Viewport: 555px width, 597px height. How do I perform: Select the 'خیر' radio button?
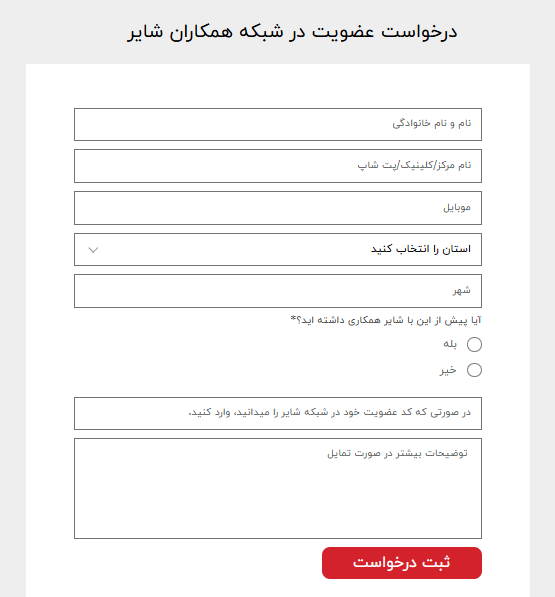[474, 370]
